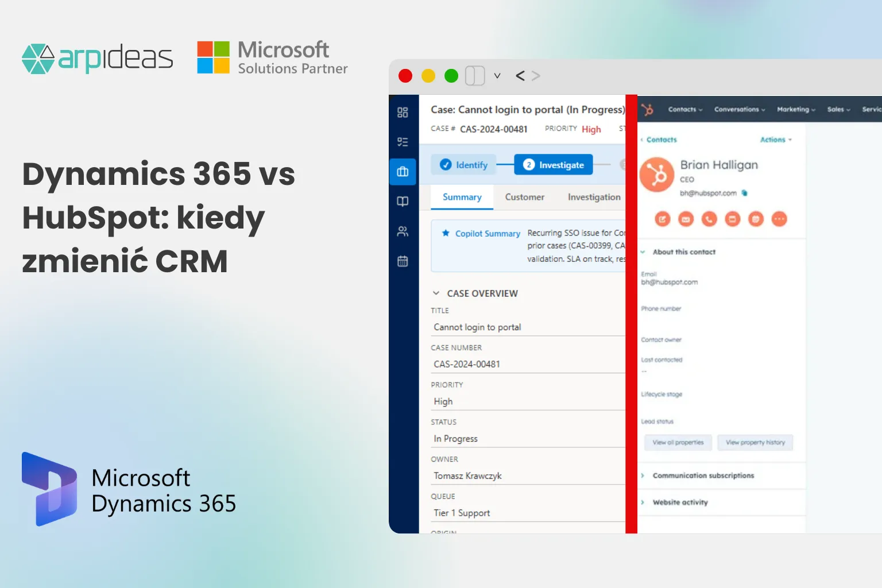Switch to the Summary tab
Image resolution: width=882 pixels, height=588 pixels.
[x=462, y=197]
